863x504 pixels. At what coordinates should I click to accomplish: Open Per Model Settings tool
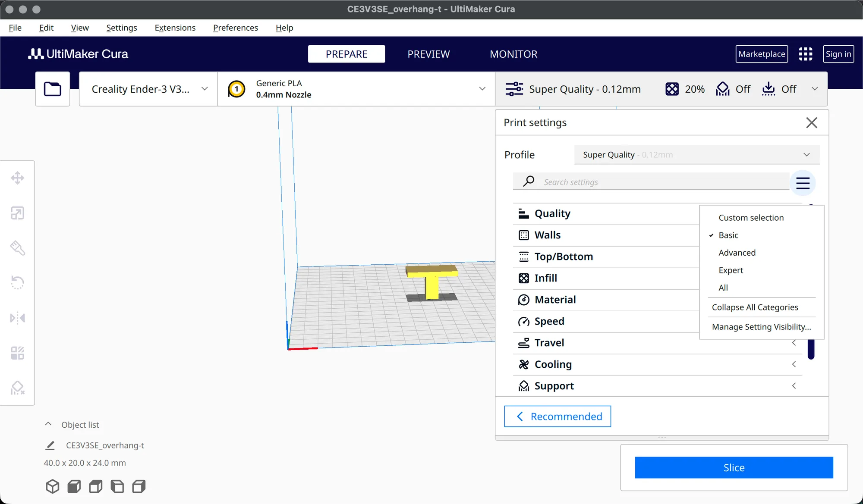17,353
